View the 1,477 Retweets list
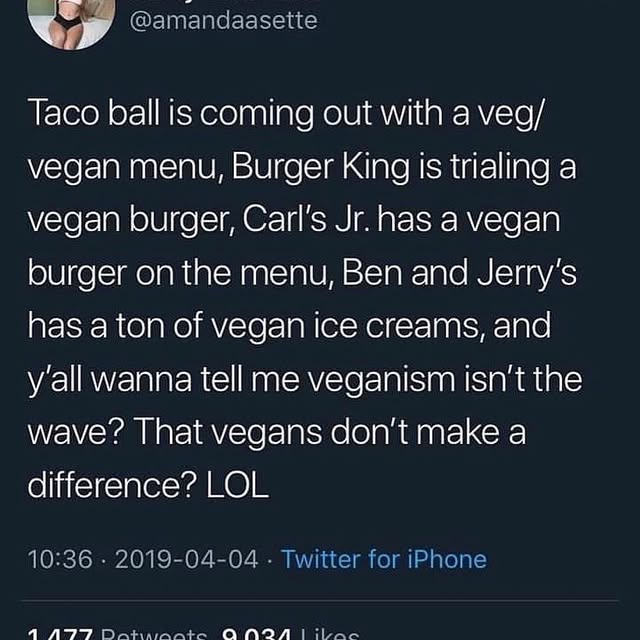This screenshot has width=640, height=640. click(118, 634)
